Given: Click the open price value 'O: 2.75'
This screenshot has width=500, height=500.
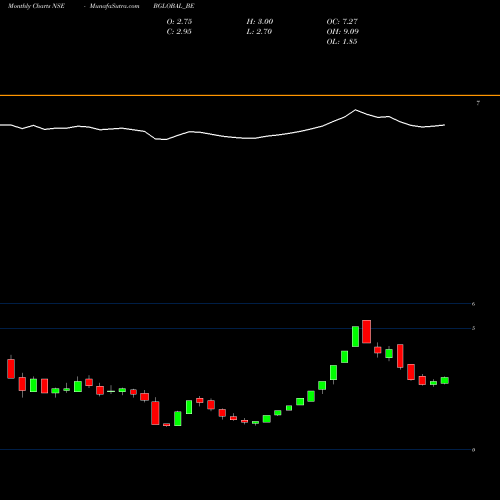Looking at the screenshot, I should (x=179, y=22).
